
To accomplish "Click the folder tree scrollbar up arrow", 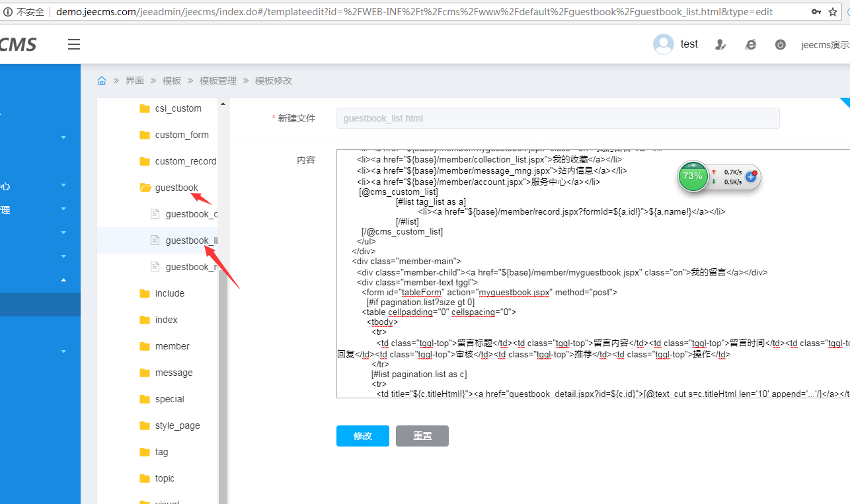I will [x=223, y=104].
